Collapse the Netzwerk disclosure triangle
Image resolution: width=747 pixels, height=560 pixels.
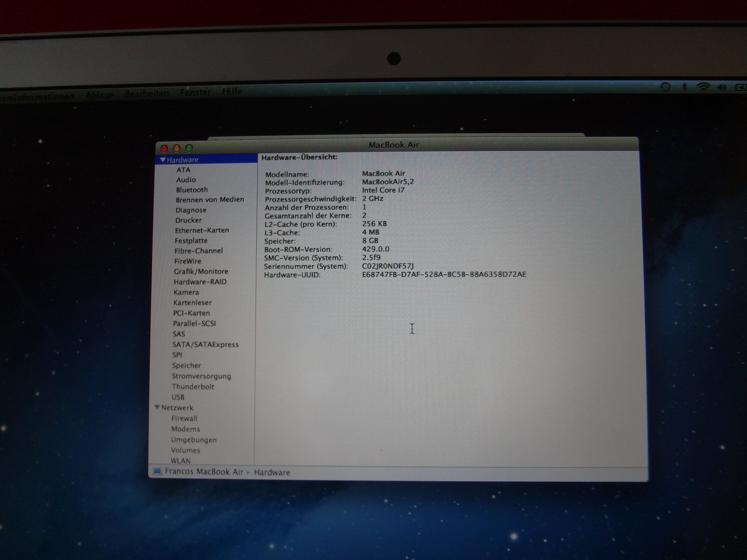[x=157, y=407]
